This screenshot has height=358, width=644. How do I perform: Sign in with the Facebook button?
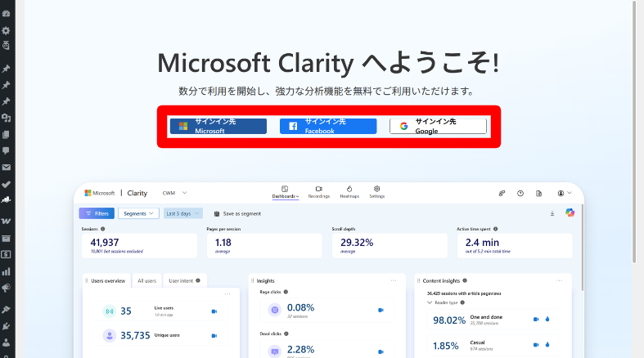[328, 127]
